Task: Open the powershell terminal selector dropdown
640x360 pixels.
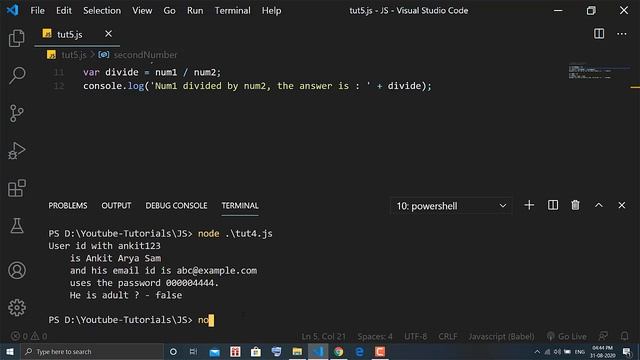Action: [x=451, y=206]
